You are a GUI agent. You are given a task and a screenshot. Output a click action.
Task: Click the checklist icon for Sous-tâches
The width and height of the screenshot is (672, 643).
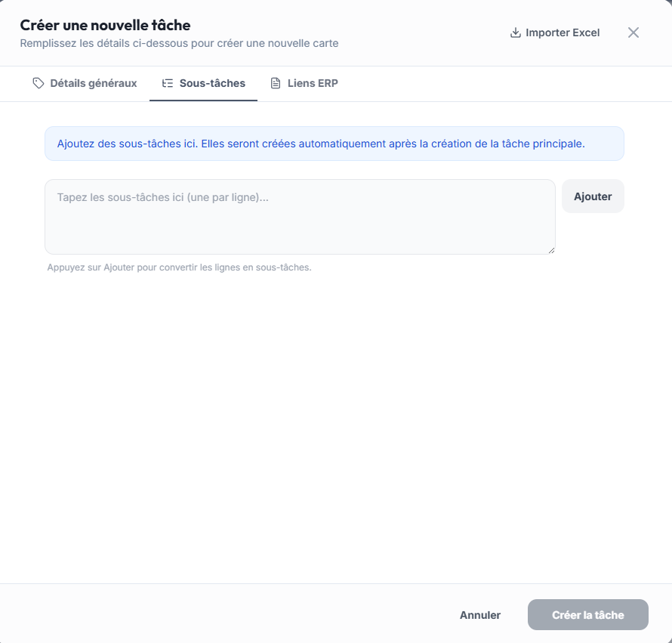tap(168, 83)
